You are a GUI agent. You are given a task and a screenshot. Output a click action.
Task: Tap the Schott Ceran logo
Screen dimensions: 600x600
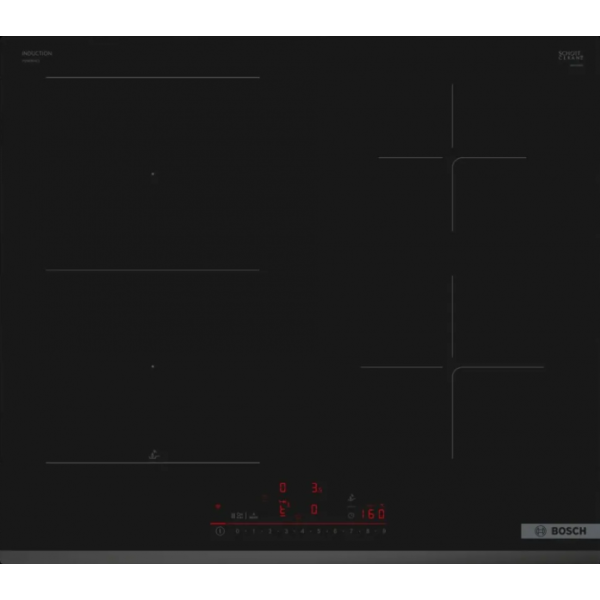click(x=571, y=56)
